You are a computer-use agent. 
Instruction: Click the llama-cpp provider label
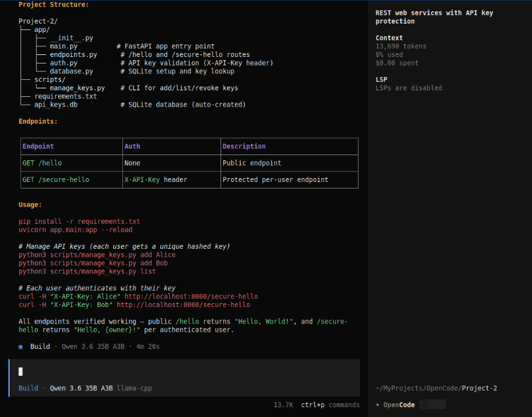[134, 388]
